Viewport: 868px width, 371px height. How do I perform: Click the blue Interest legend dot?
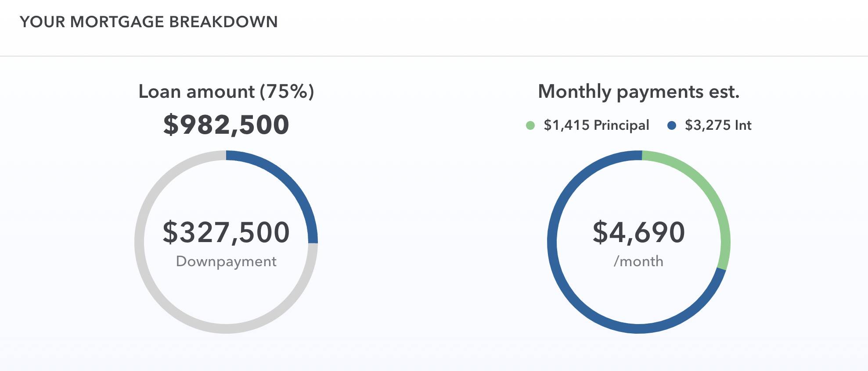click(x=671, y=126)
